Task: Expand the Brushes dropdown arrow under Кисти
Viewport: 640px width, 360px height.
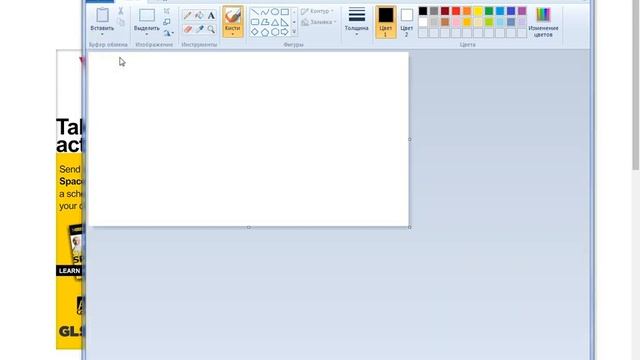Action: pos(233,34)
